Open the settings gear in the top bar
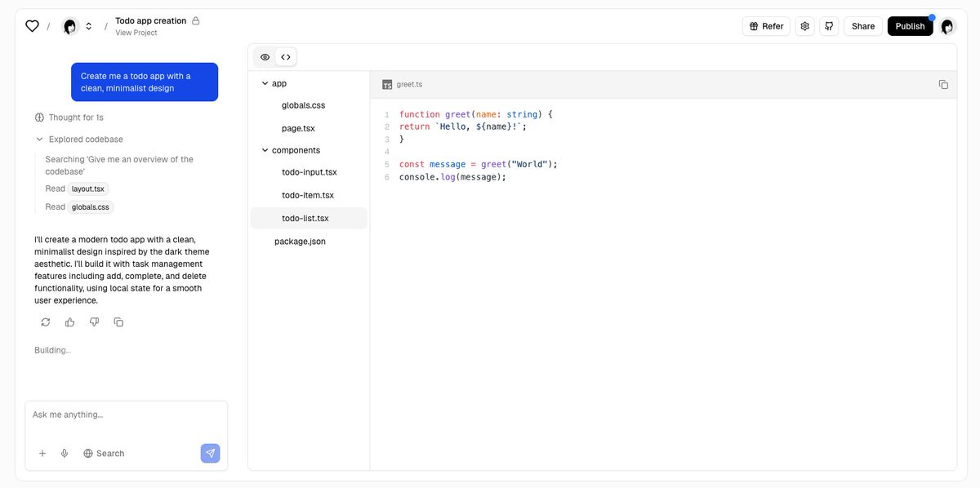980x488 pixels. pos(804,25)
